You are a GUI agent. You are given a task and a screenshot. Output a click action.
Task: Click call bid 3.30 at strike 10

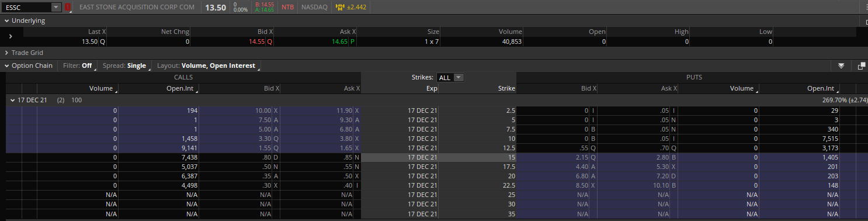[265, 138]
